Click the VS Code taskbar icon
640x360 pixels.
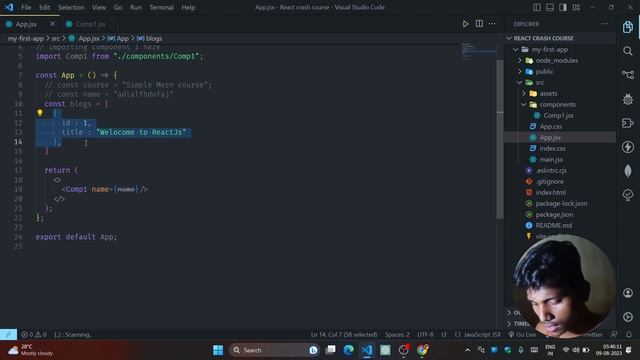tap(367, 350)
